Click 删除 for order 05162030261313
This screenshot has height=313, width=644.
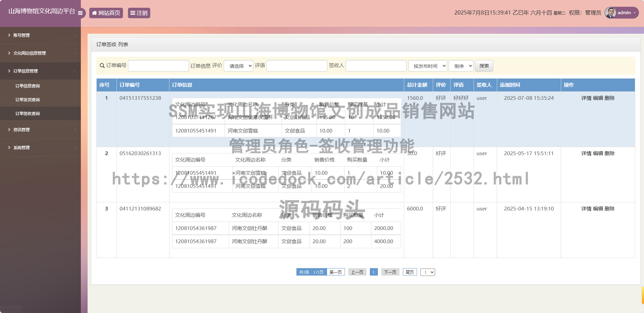(610, 153)
